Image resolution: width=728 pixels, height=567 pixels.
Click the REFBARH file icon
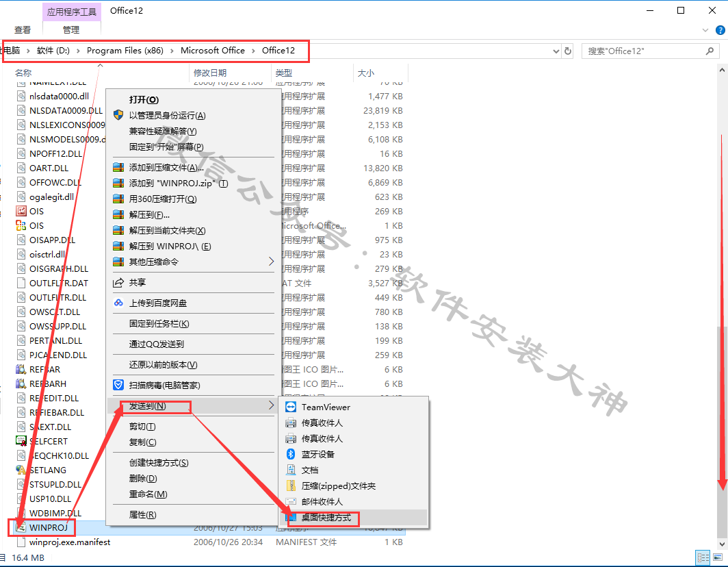coord(21,384)
